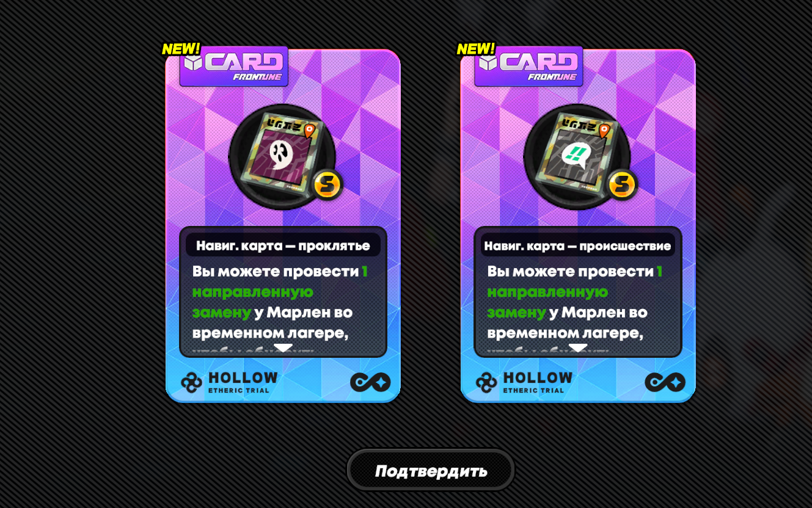Viewport: 812px width, 508px height.
Task: Click title 'Навиг. карта — проклятье'
Action: (x=283, y=245)
